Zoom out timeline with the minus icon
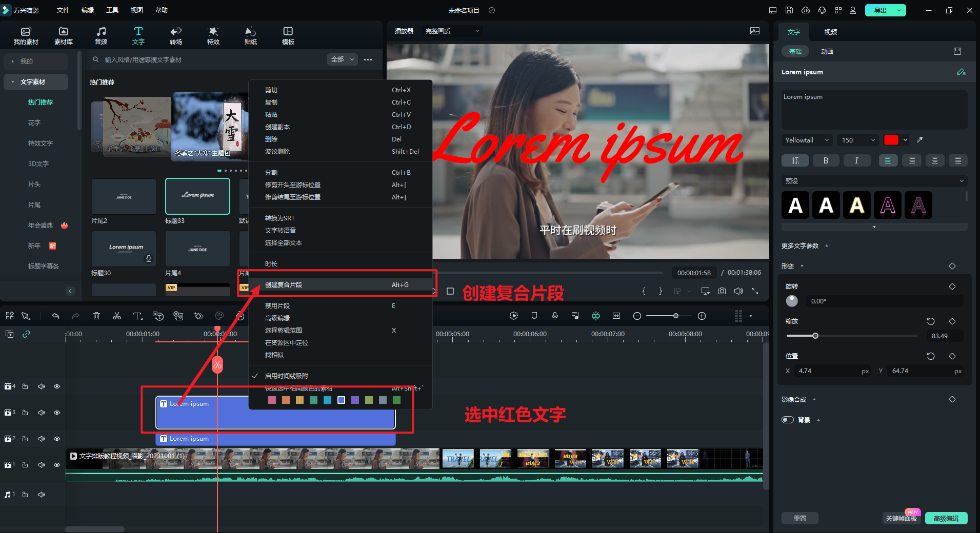The image size is (980, 533). point(637,316)
